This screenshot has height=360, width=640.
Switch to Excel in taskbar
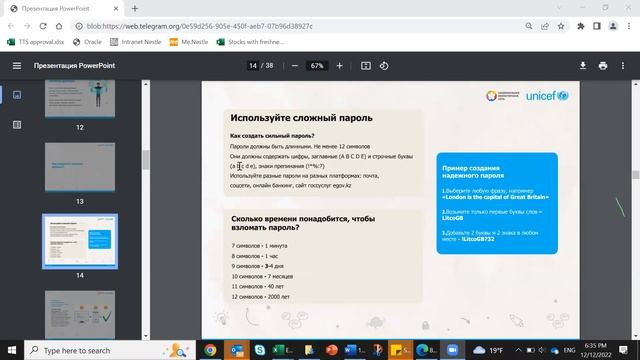coord(282,350)
